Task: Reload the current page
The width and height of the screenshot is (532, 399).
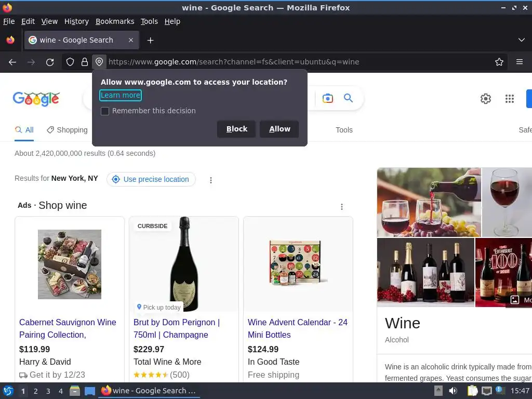Action: pos(50,62)
